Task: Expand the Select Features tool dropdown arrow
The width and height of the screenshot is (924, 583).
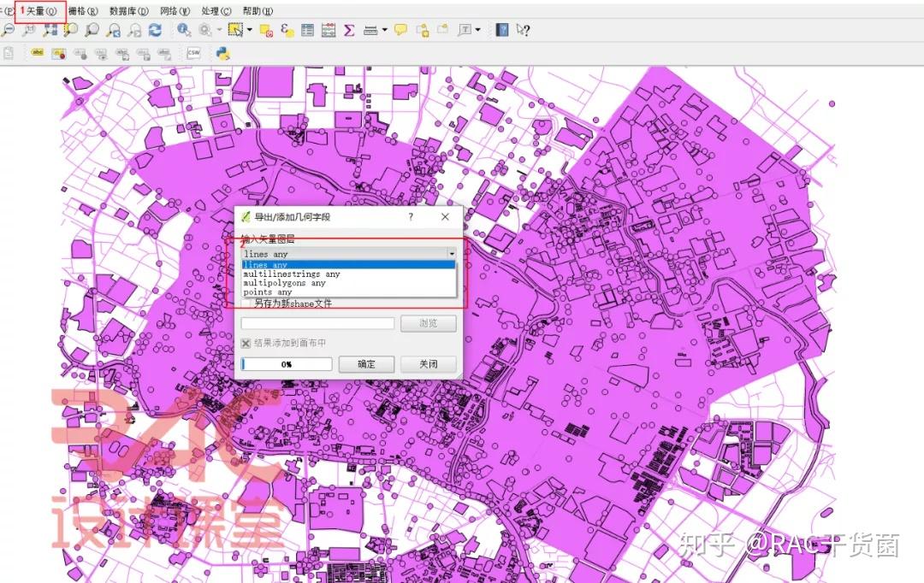Action: (x=249, y=30)
